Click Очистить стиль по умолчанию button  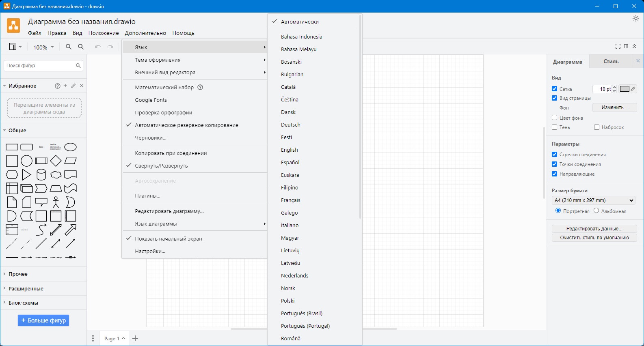[594, 238]
